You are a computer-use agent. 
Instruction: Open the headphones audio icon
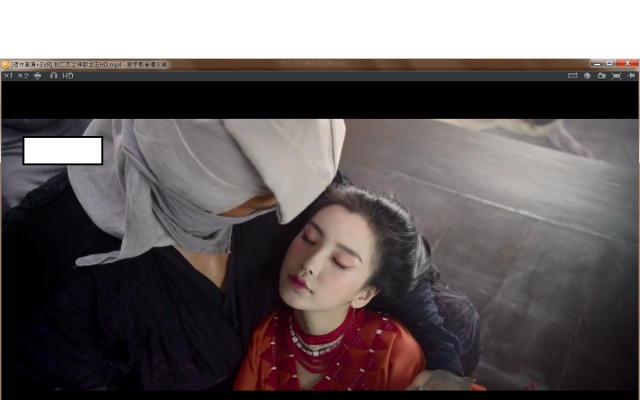[x=53, y=76]
